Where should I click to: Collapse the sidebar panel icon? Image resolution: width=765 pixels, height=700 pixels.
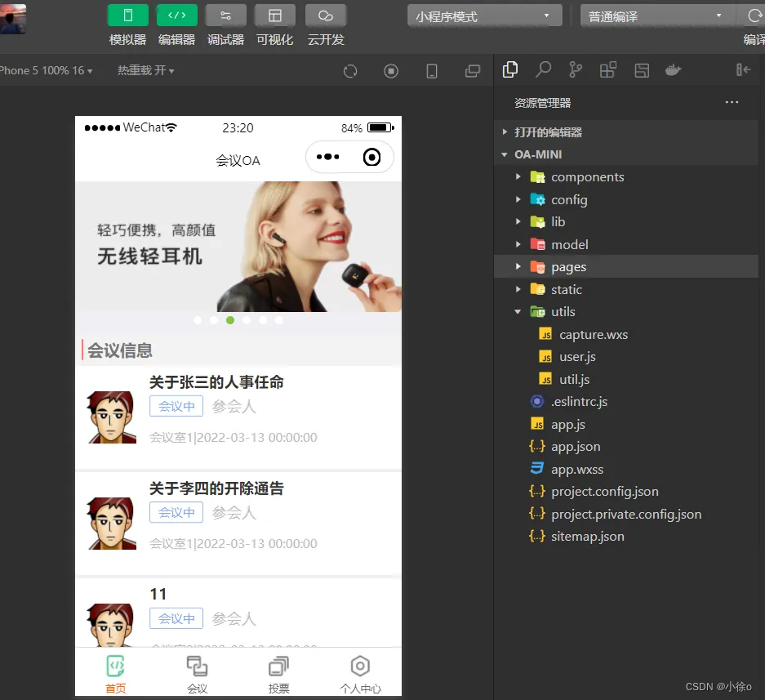[743, 69]
